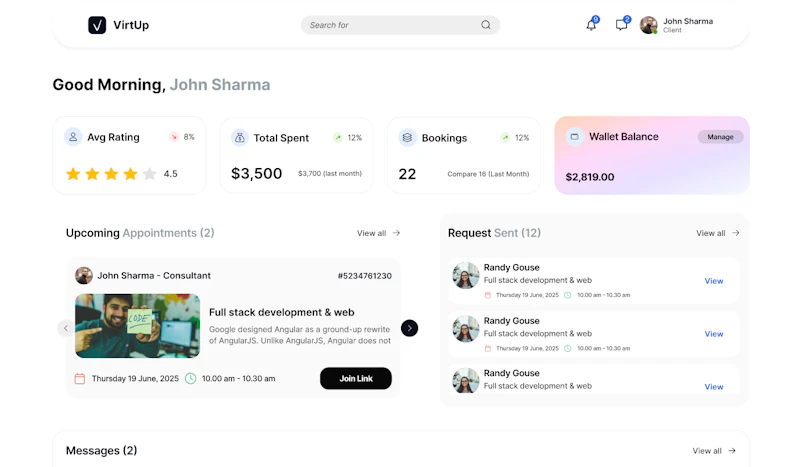Focus the Search for input field
The width and height of the screenshot is (800, 467).
tap(400, 25)
